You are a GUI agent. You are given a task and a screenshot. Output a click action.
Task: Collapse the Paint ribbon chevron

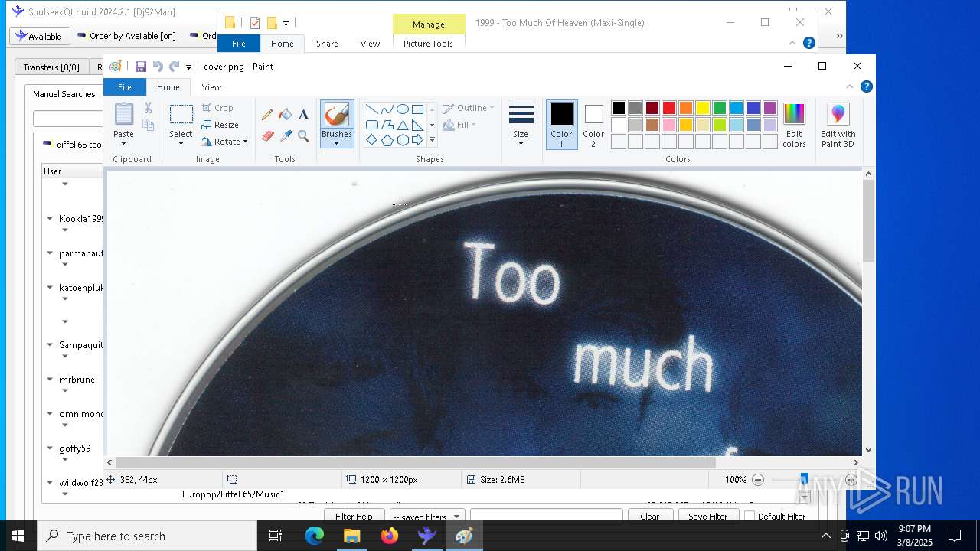(849, 86)
